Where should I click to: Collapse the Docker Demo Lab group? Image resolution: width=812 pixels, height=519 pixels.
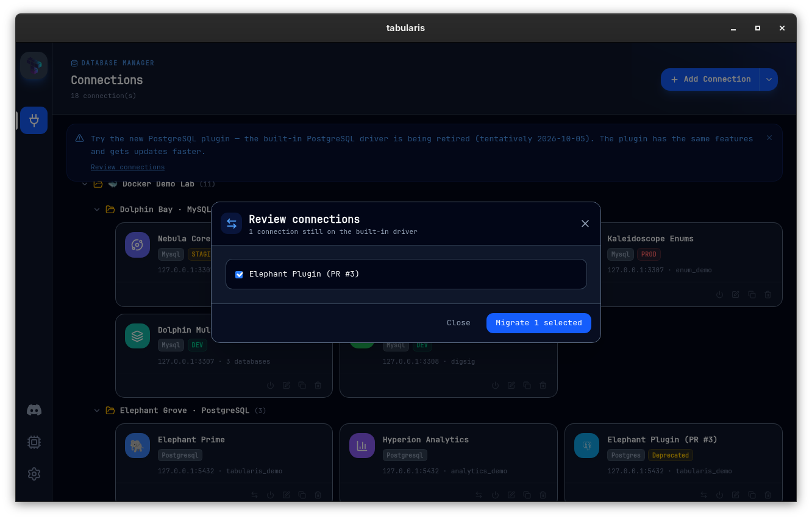(x=85, y=184)
